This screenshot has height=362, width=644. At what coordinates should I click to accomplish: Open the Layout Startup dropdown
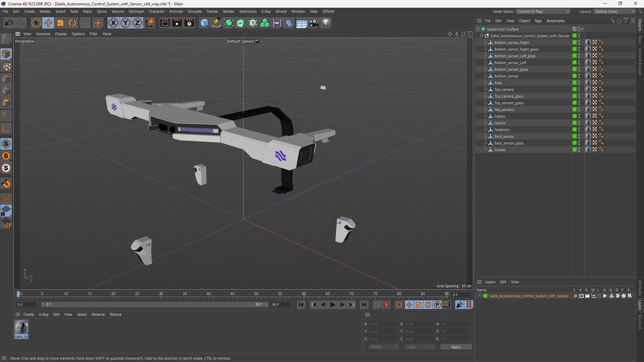click(614, 11)
